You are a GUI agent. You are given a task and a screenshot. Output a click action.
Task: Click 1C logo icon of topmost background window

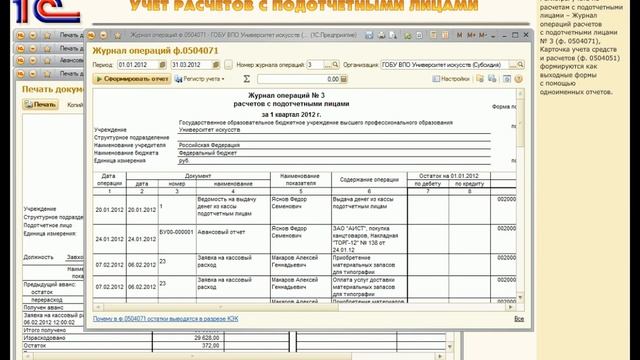pos(20,36)
